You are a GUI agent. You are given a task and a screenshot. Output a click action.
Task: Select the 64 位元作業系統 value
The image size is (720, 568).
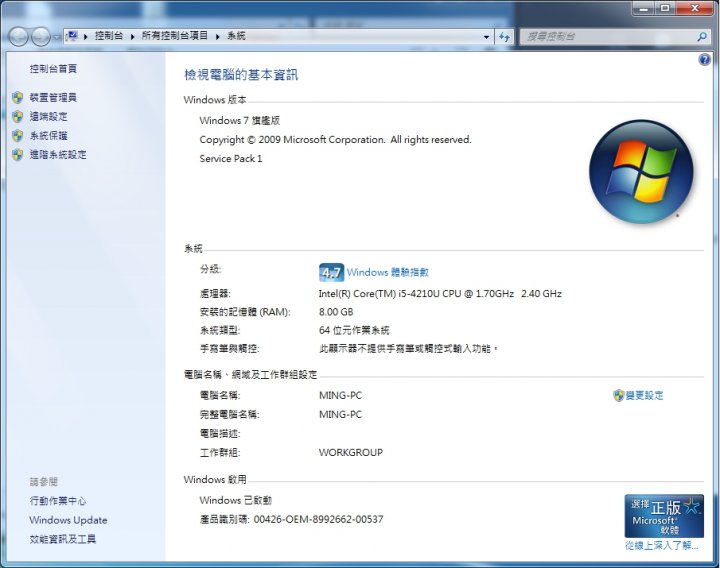point(354,330)
